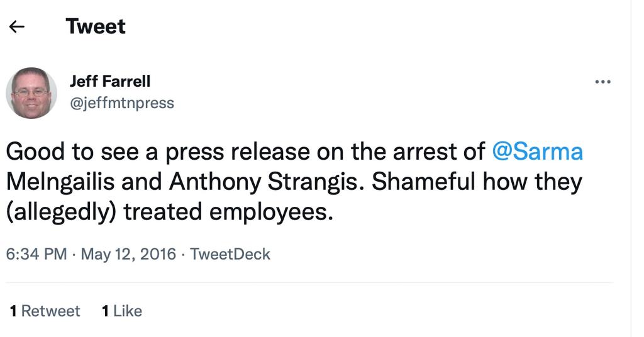644x337 pixels.
Task: Open Jeff Farrell display name link
Action: [x=110, y=81]
